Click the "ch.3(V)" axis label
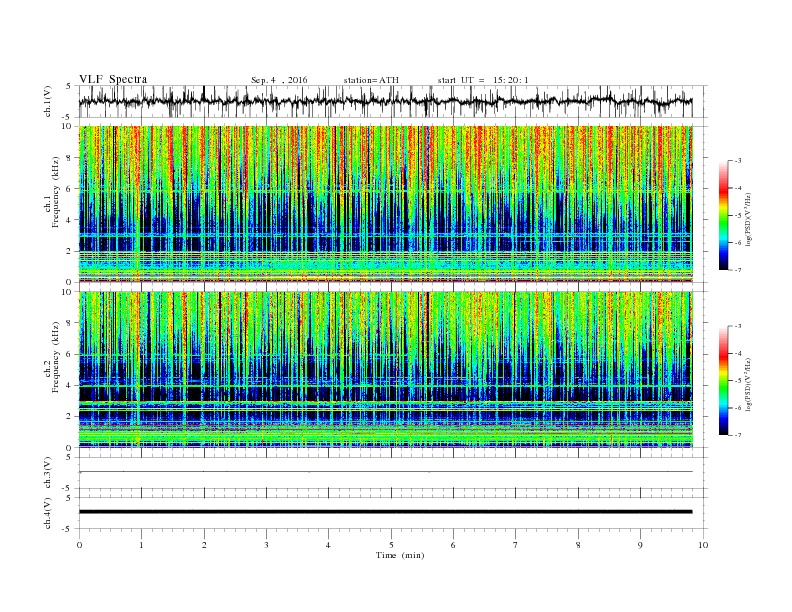 (48, 473)
